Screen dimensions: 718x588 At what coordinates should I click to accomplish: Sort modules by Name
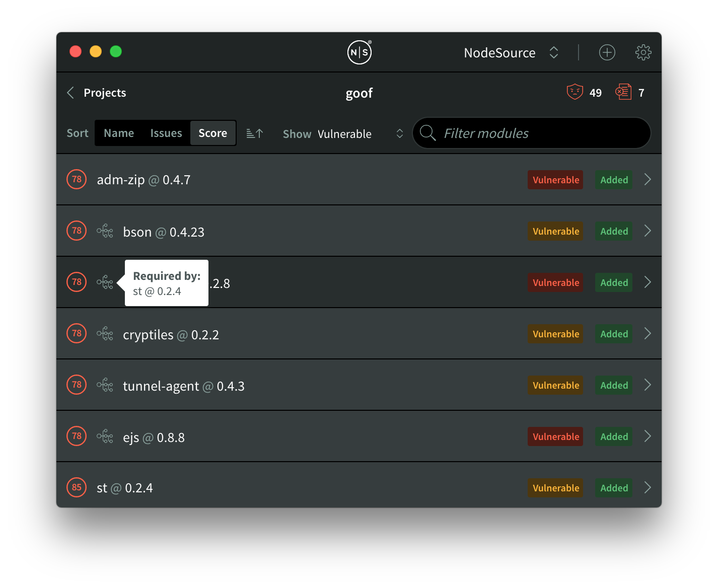[x=119, y=133]
